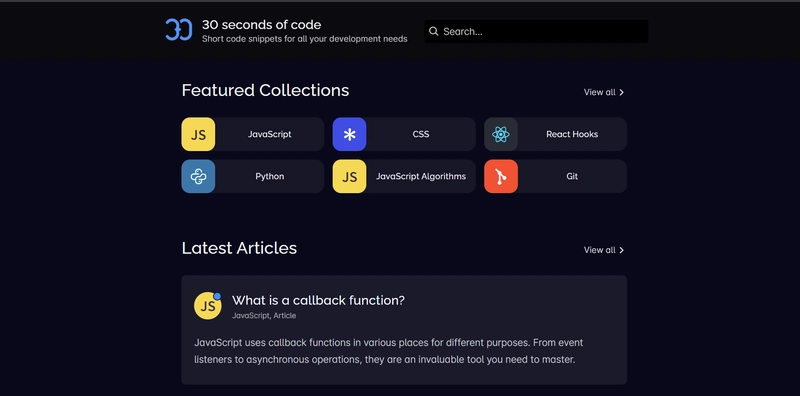The width and height of the screenshot is (800, 396).
Task: Open the CSS collection
Action: click(x=404, y=134)
